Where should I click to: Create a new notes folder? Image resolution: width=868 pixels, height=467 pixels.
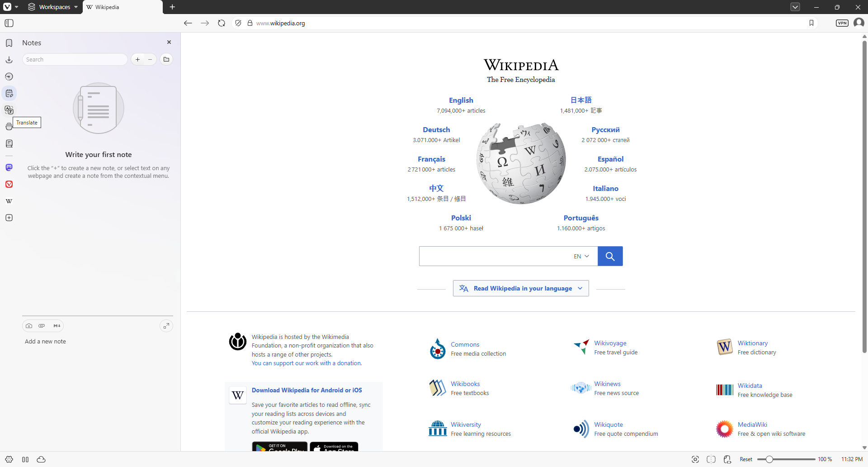click(x=166, y=59)
